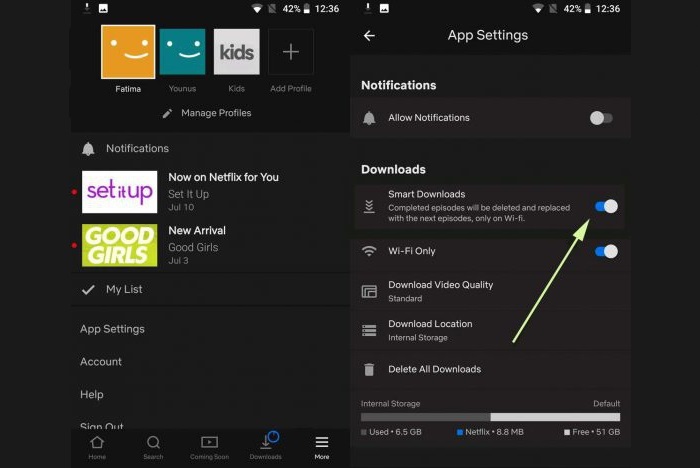Click the Wi-Fi icon next to Wi-Fi Only

coord(369,251)
